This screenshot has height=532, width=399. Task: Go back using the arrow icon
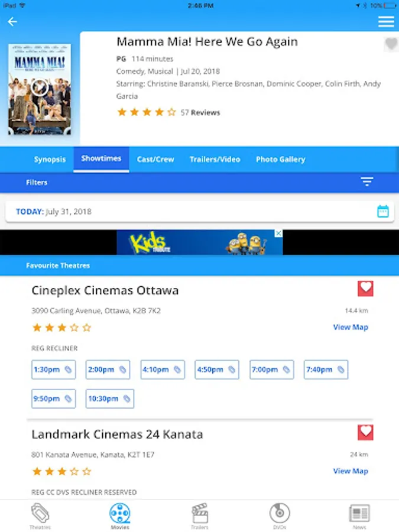click(x=12, y=22)
